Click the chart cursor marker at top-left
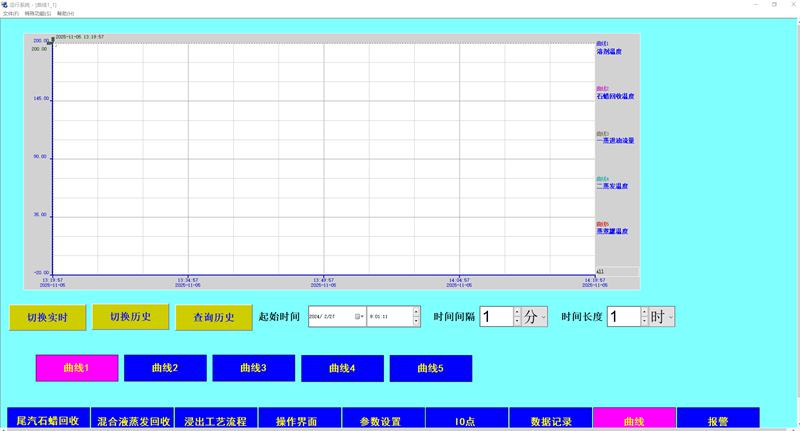Viewport: 800px width, 431px height. point(52,38)
